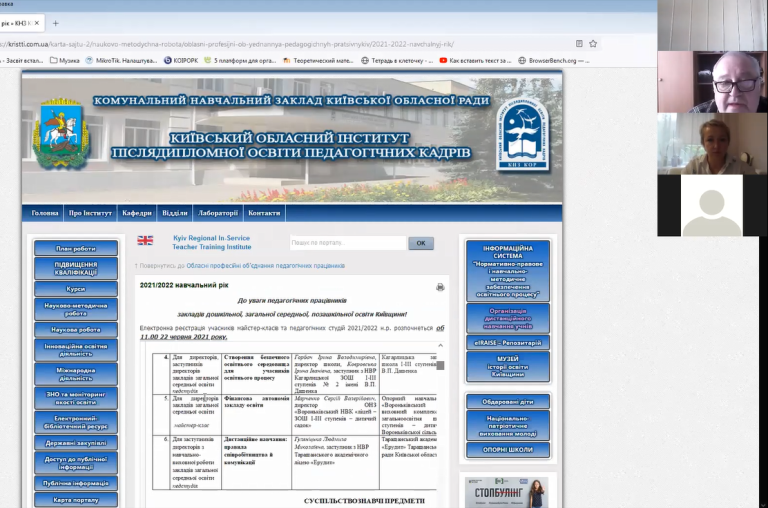Screen dimensions: 768x508
Task: Click the КНЗ КОР institute logo
Action: (522, 134)
